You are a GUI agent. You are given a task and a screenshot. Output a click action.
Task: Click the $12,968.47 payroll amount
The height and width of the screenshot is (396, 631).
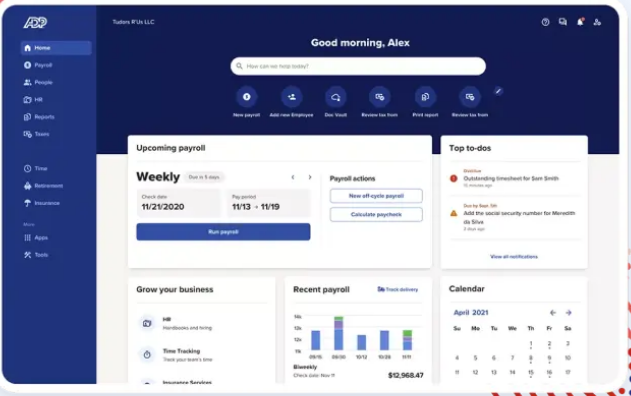click(x=406, y=375)
